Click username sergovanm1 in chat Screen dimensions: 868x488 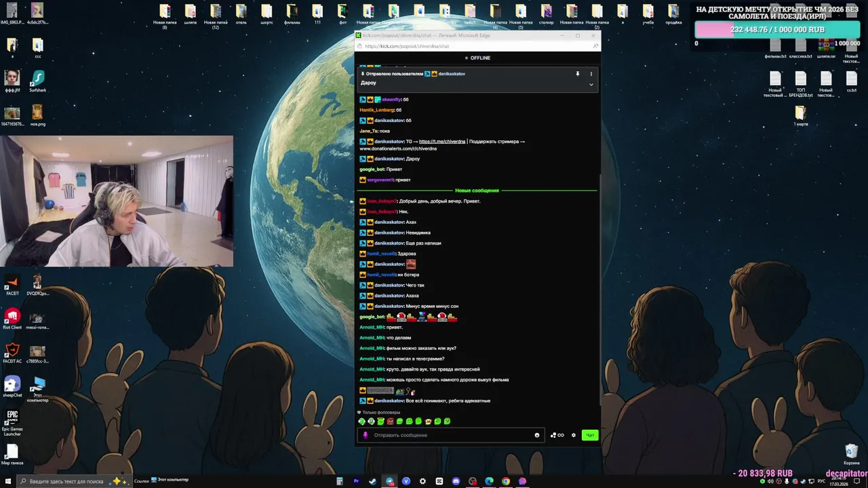[380, 180]
